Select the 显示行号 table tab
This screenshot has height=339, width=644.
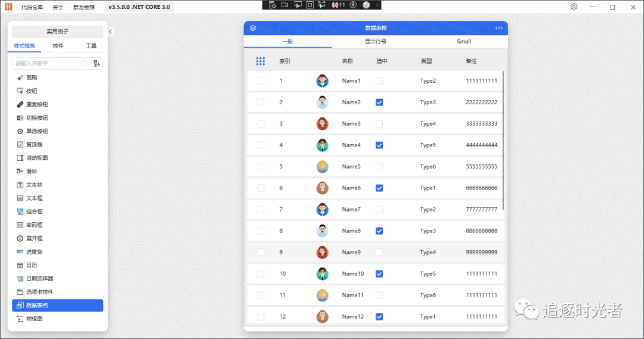point(376,42)
